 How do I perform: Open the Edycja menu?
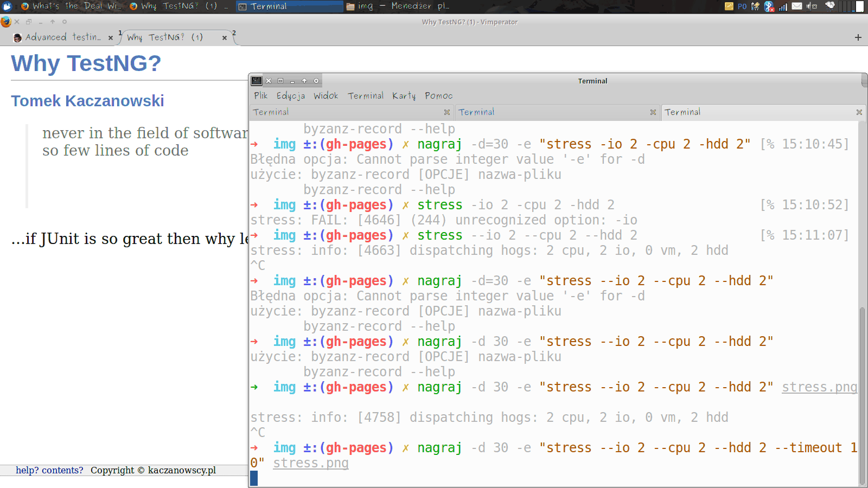pyautogui.click(x=290, y=96)
